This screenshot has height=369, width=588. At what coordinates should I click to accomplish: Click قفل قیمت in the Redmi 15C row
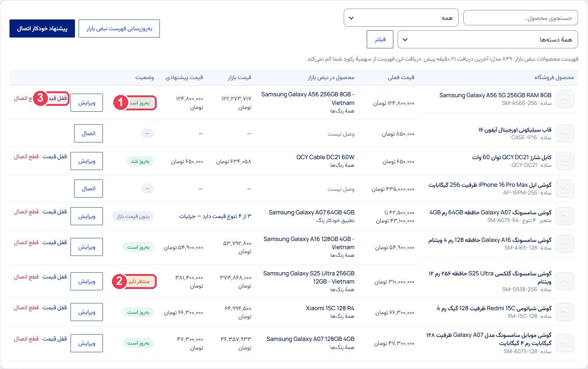click(55, 307)
